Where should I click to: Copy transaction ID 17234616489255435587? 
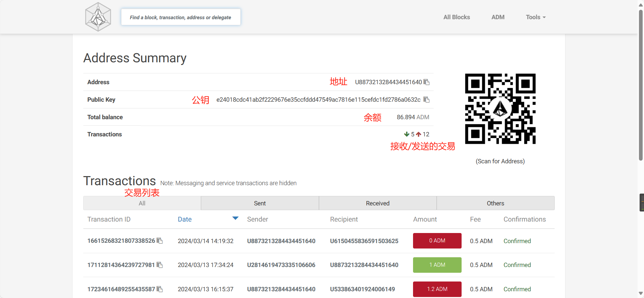[160, 289]
